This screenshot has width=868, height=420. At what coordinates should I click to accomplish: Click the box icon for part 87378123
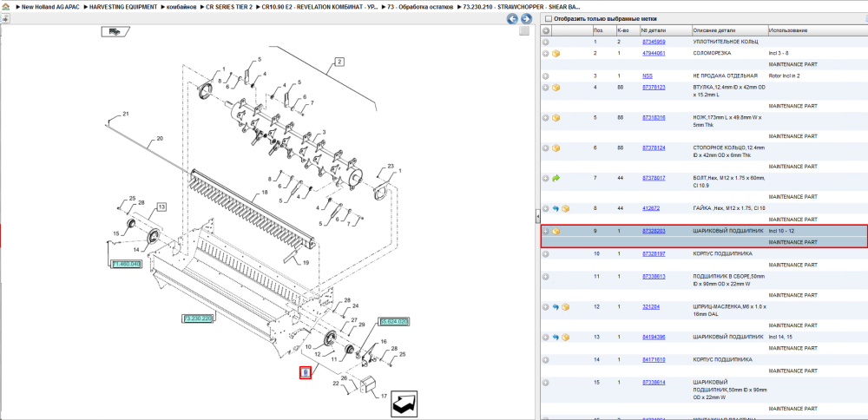(556, 88)
